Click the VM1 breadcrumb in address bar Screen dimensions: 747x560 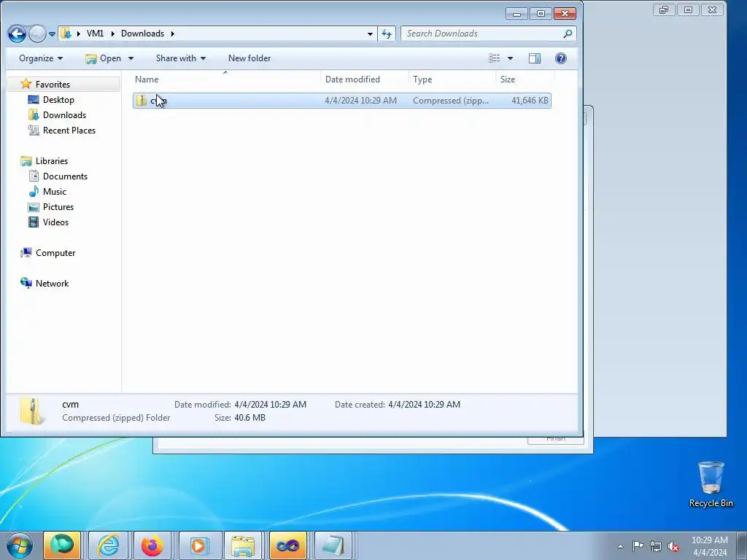point(95,34)
